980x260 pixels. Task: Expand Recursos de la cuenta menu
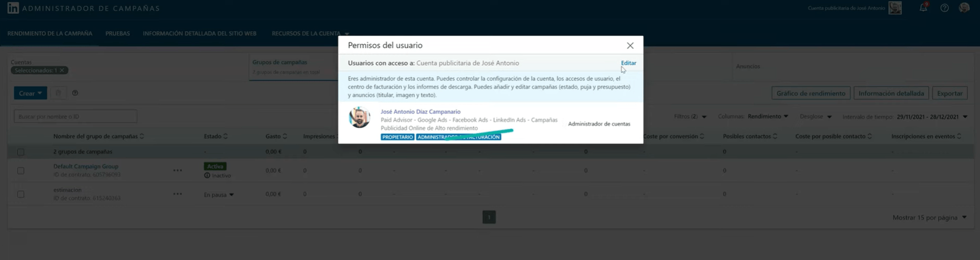click(310, 33)
